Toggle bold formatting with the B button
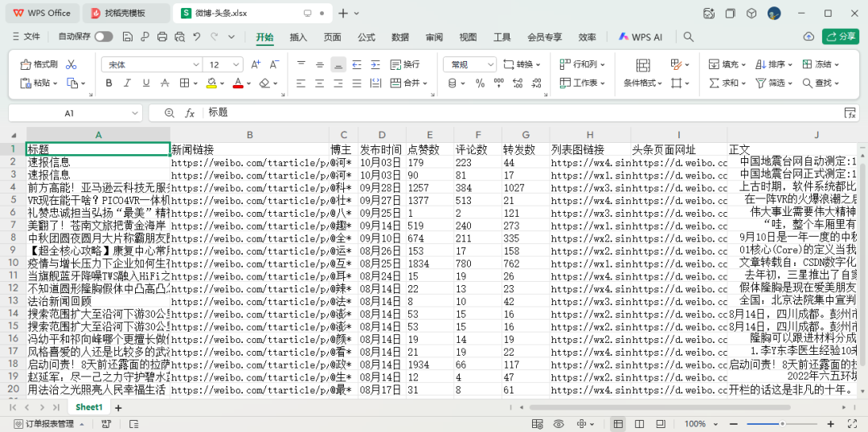The height and width of the screenshot is (432, 868). pyautogui.click(x=108, y=84)
